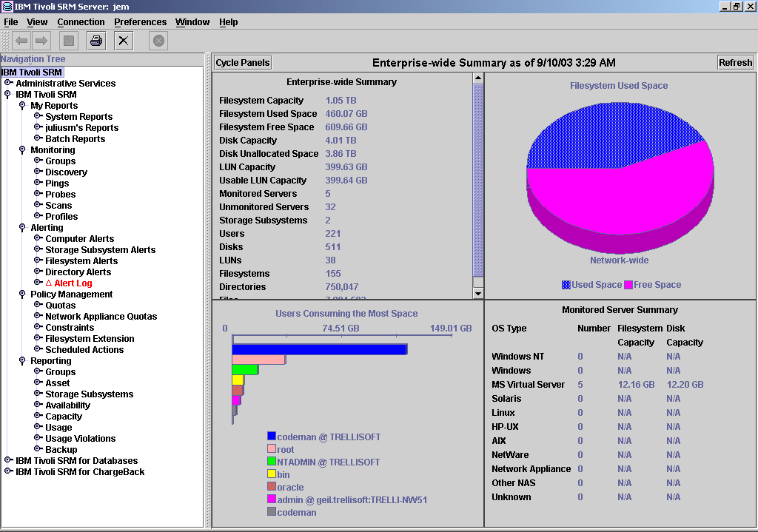Screen dimensions: 758x532
Task: Open Directory Alerts in tree
Action: tap(78, 272)
